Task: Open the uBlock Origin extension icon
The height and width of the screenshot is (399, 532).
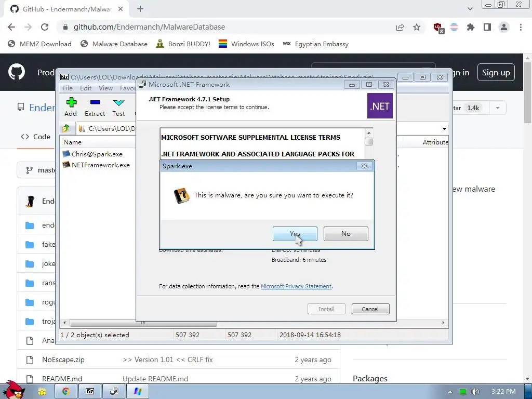Action: coord(438,28)
